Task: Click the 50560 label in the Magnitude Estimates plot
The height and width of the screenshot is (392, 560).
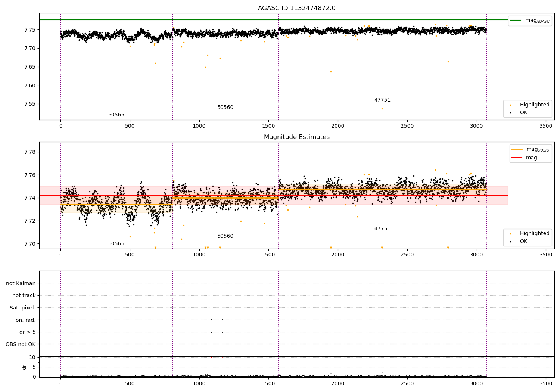Action: (x=225, y=236)
